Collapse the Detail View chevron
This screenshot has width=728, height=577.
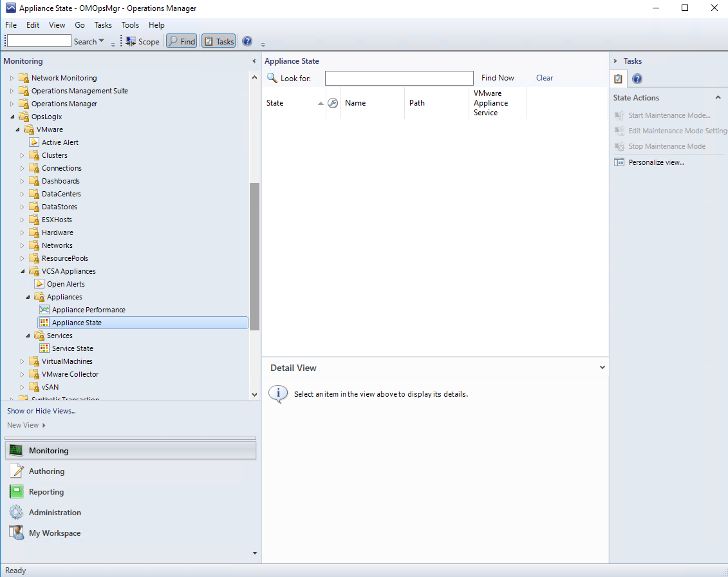[x=602, y=368]
